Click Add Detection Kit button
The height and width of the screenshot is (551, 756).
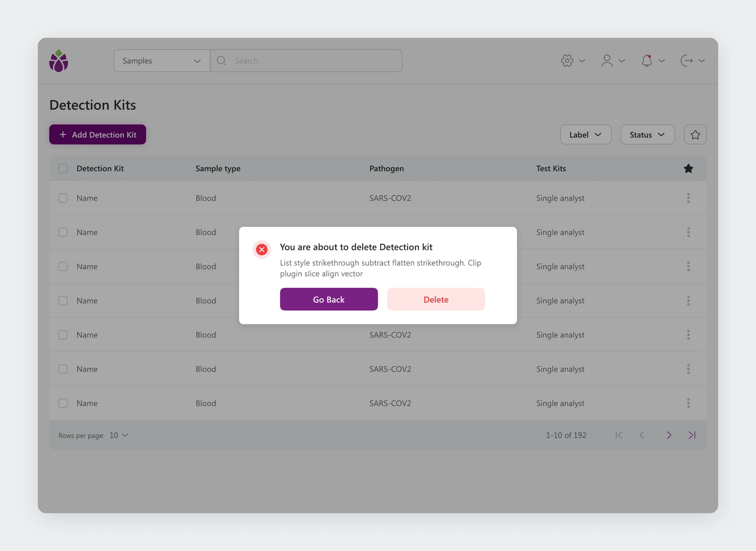97,135
